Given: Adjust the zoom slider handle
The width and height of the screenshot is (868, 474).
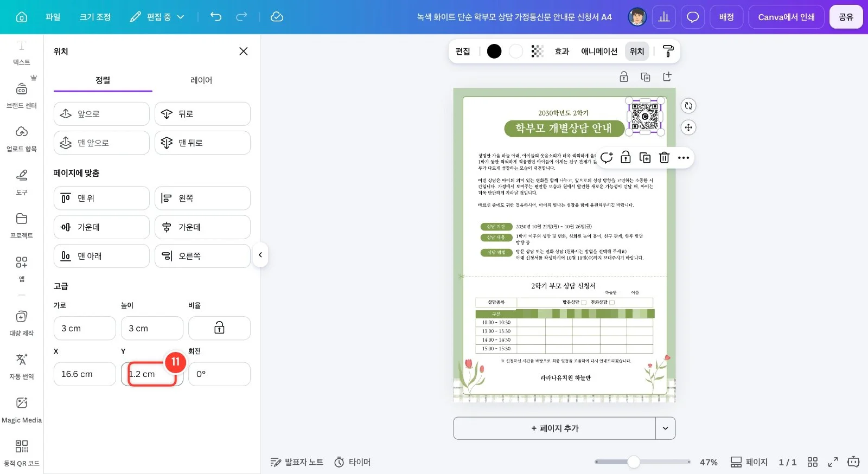Looking at the screenshot, I should click(x=634, y=462).
